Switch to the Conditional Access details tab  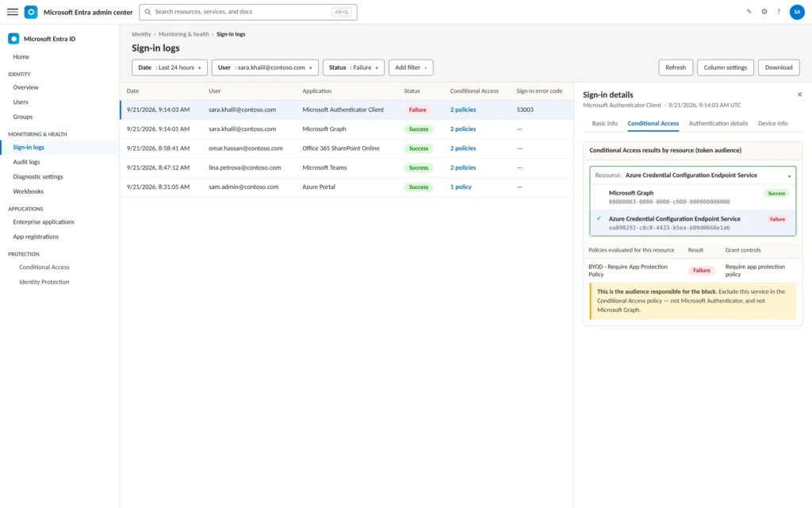point(653,123)
